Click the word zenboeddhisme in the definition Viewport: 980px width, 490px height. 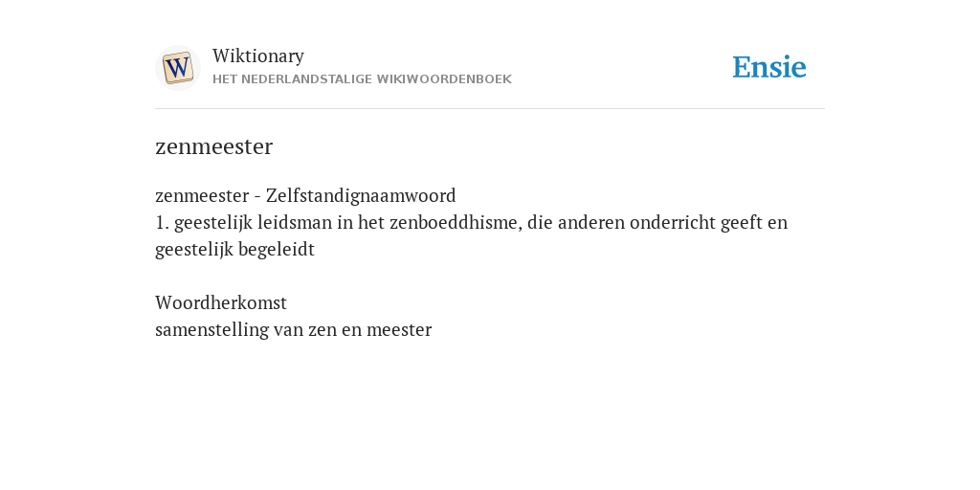pyautogui.click(x=456, y=222)
